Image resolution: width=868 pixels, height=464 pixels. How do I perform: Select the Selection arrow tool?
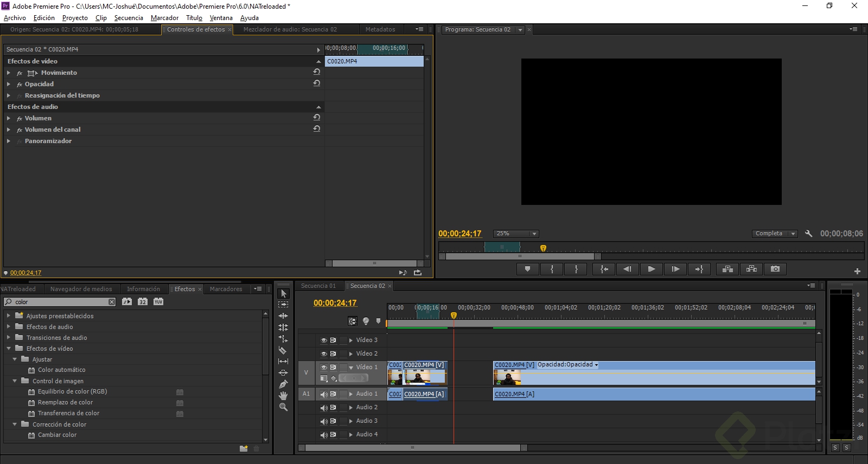coord(283,293)
